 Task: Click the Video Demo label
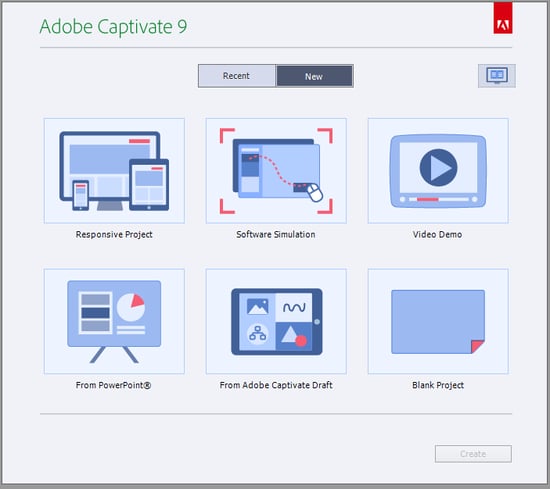[437, 234]
